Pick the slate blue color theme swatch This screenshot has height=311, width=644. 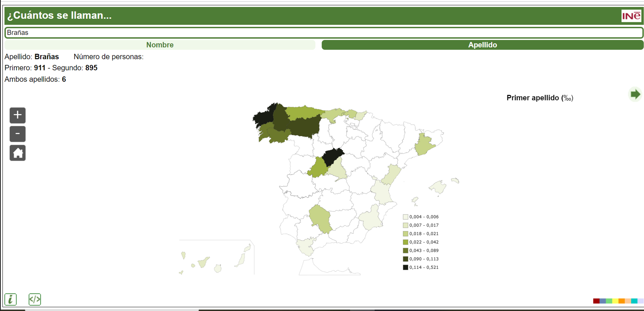point(603,301)
